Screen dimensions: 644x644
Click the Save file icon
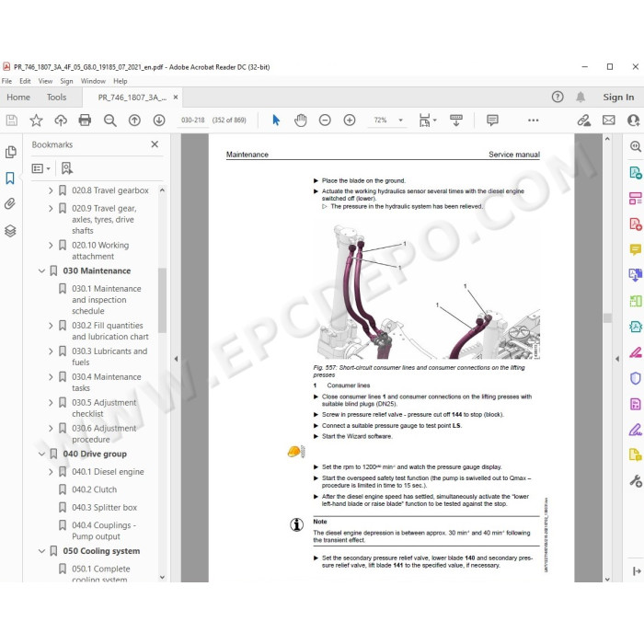click(x=11, y=120)
